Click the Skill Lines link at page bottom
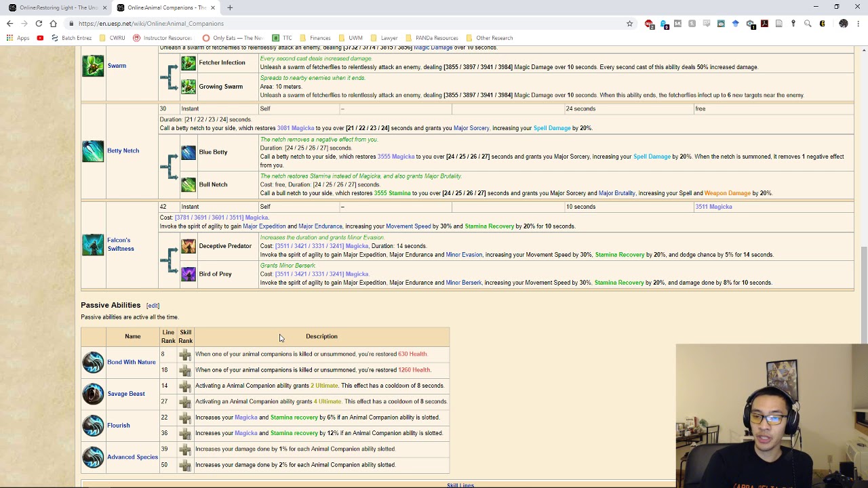Screen dimensions: 868x488 pyautogui.click(x=460, y=485)
